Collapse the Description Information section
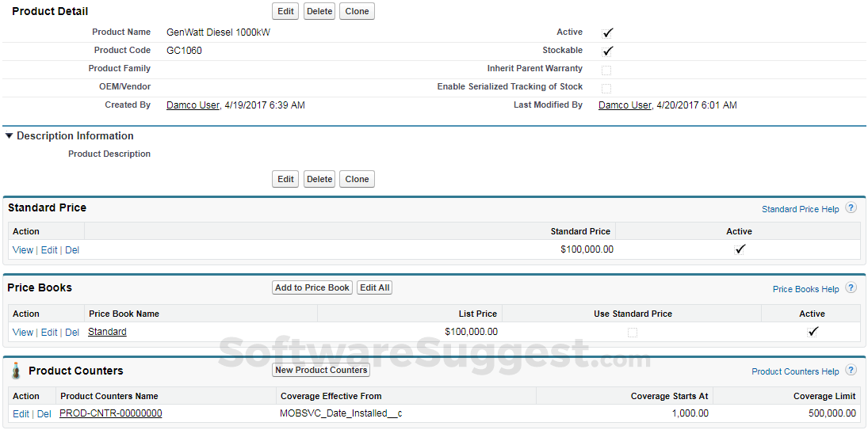 tap(10, 136)
